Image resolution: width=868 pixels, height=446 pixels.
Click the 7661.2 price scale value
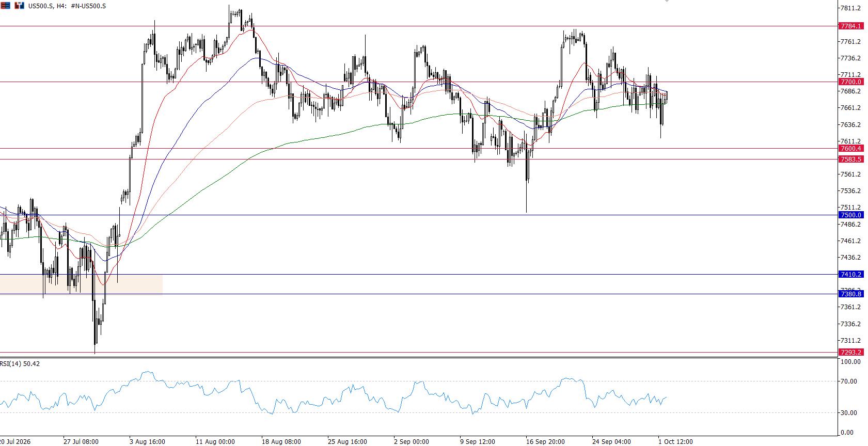point(850,108)
